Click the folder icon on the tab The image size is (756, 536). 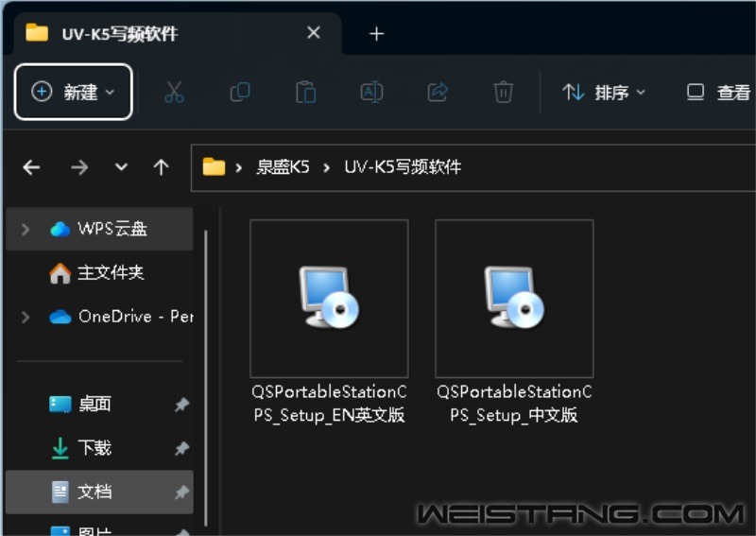coord(37,32)
